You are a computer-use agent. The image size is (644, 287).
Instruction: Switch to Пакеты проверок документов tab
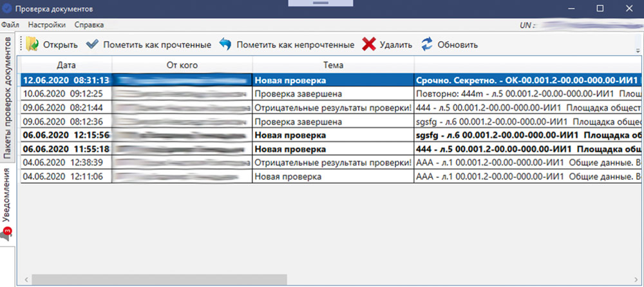click(8, 98)
